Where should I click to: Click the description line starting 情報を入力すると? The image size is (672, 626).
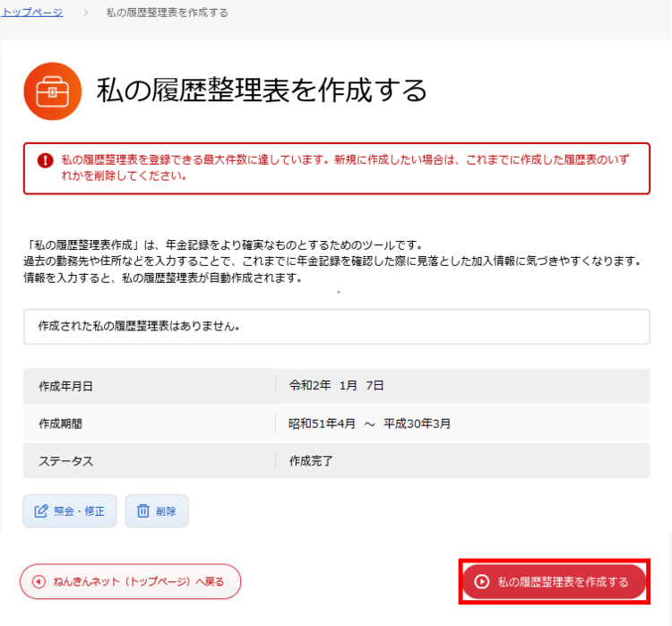tap(163, 278)
